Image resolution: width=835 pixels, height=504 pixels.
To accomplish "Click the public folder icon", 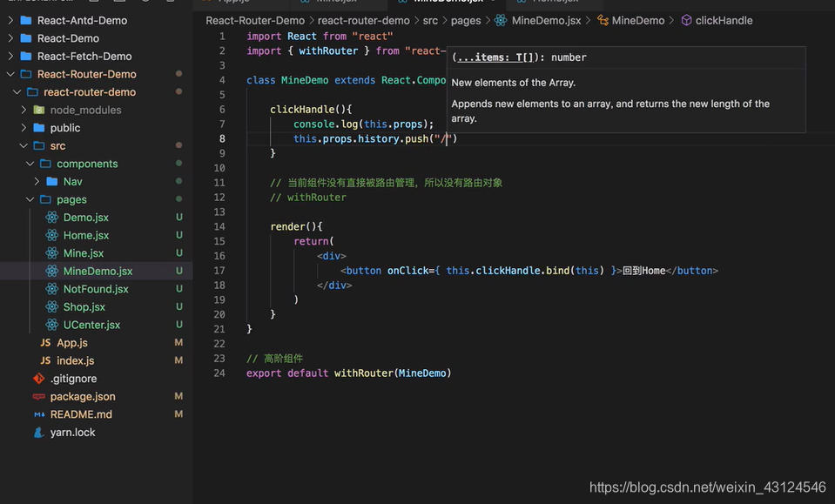I will 39,128.
